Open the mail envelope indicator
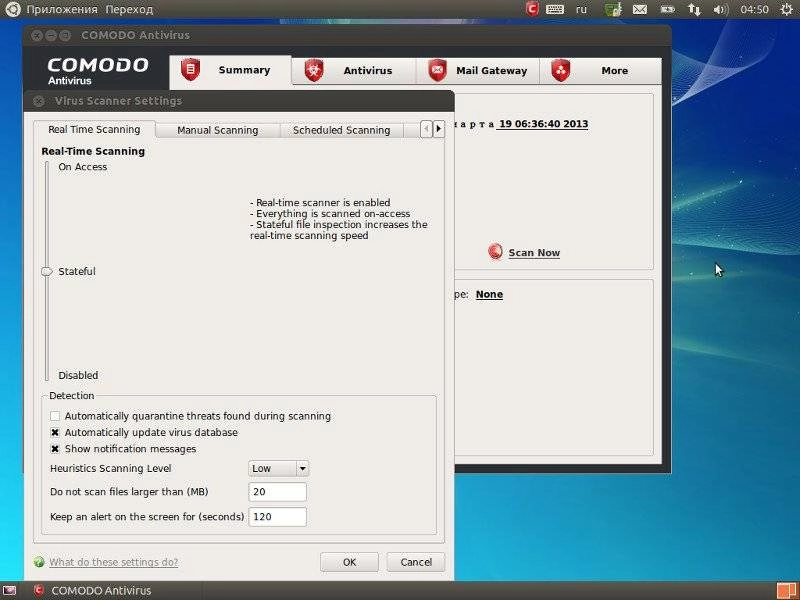Screen dimensions: 800x600 [640, 9]
